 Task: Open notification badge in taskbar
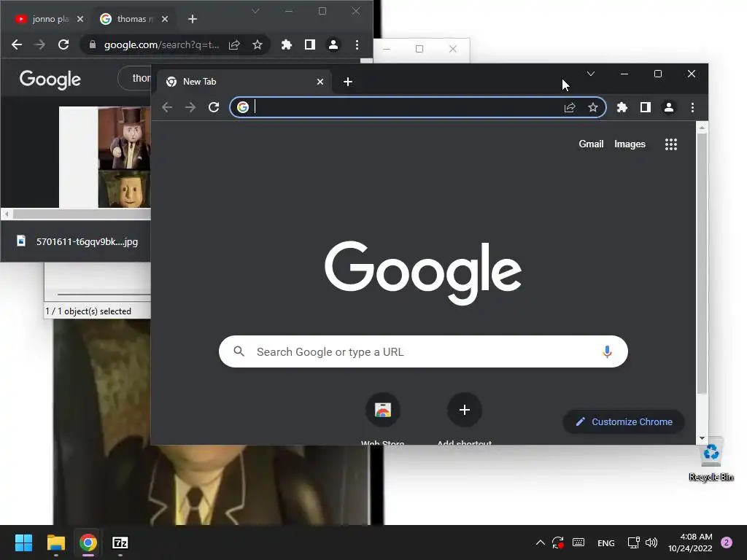tap(727, 542)
